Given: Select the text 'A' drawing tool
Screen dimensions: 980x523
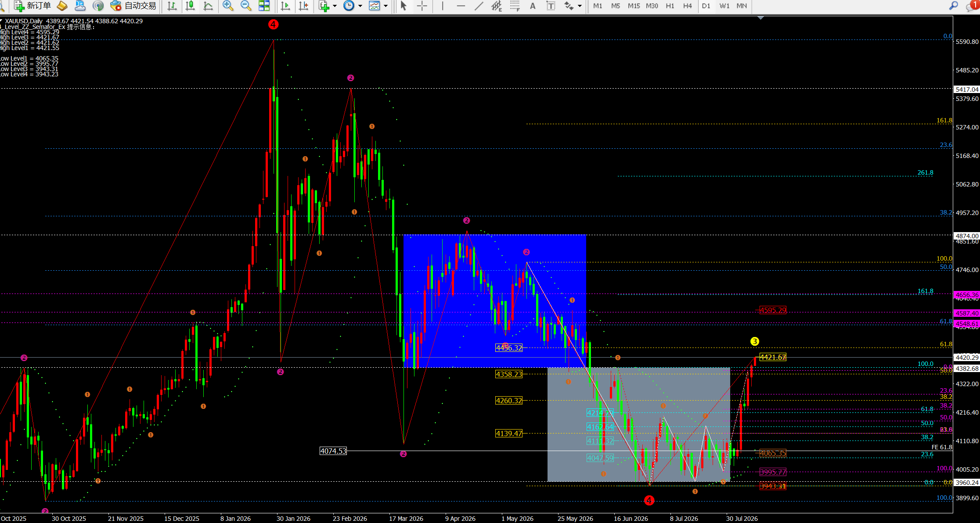Looking at the screenshot, I should click(533, 6).
